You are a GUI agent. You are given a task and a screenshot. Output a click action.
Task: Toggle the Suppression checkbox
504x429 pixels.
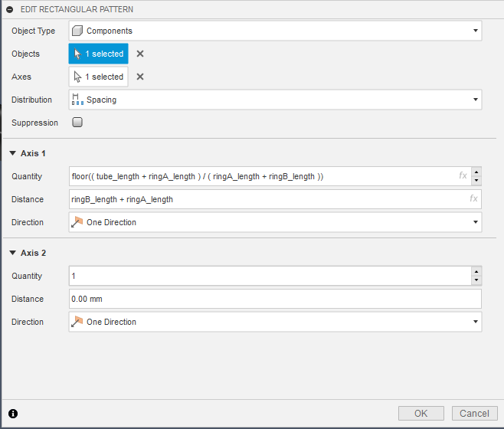click(x=77, y=123)
